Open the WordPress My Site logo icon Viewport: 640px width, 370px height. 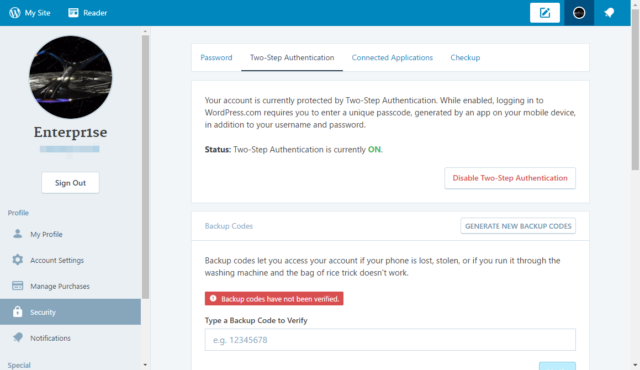pyautogui.click(x=15, y=13)
